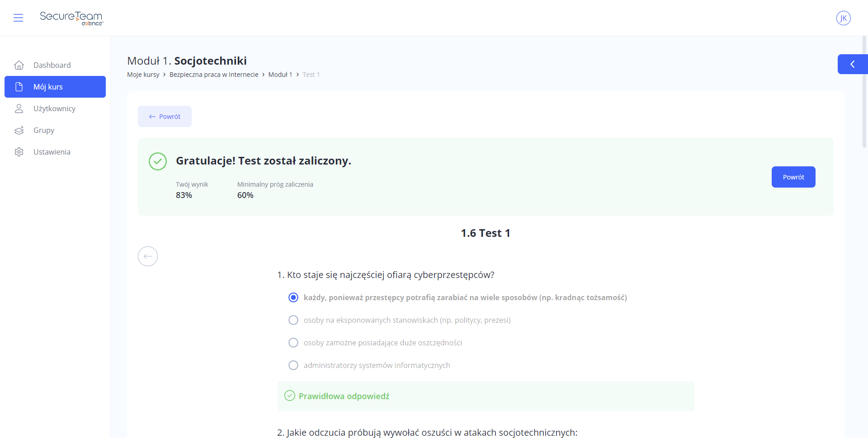
Task: Go to Moje kursy breadcrumb link
Action: coord(143,75)
